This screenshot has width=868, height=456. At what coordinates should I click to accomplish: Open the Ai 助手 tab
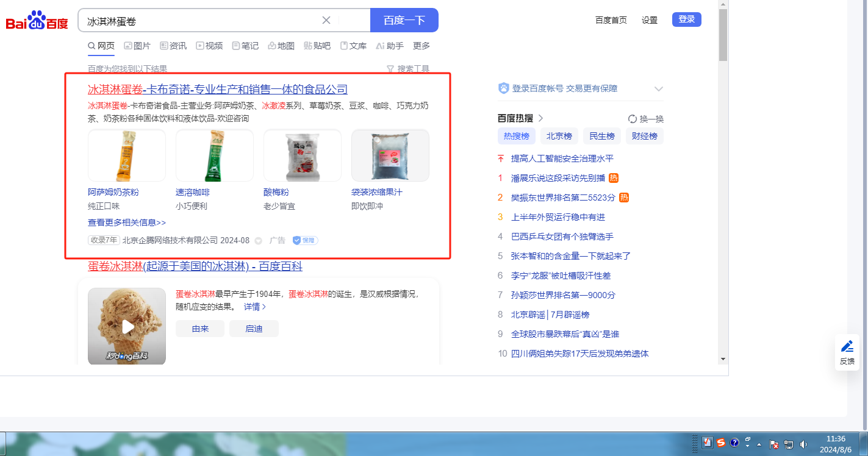pos(390,46)
